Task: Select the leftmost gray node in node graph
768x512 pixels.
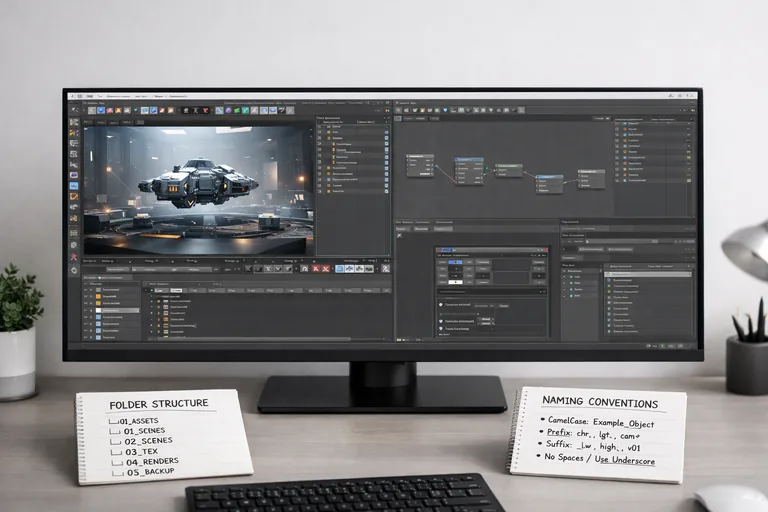Action: click(420, 165)
